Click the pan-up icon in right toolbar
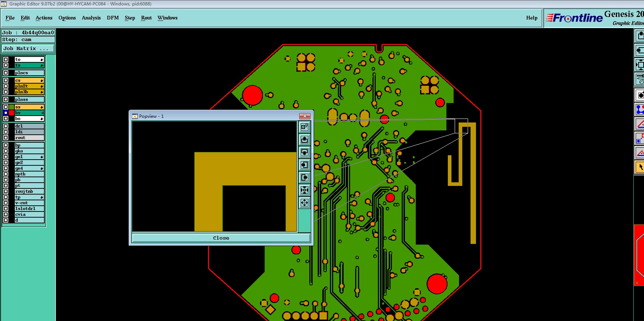 click(640, 35)
